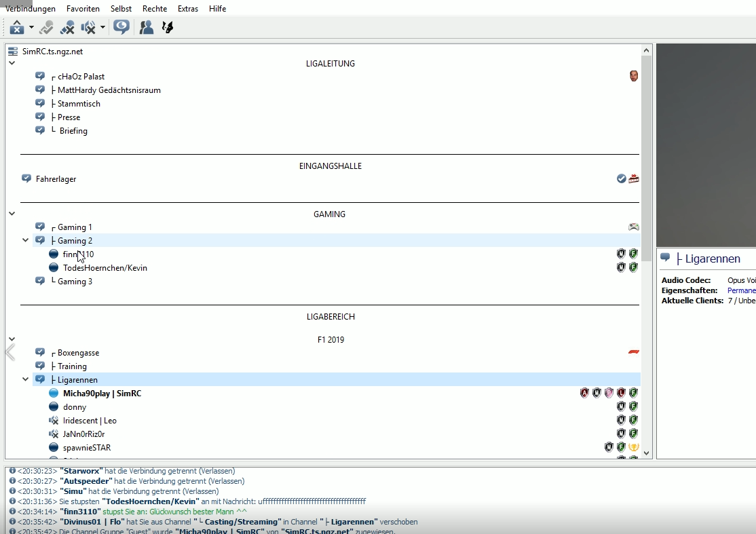The image size is (756, 534).
Task: Collapse the Ligarennen channel
Action: [x=26, y=379]
